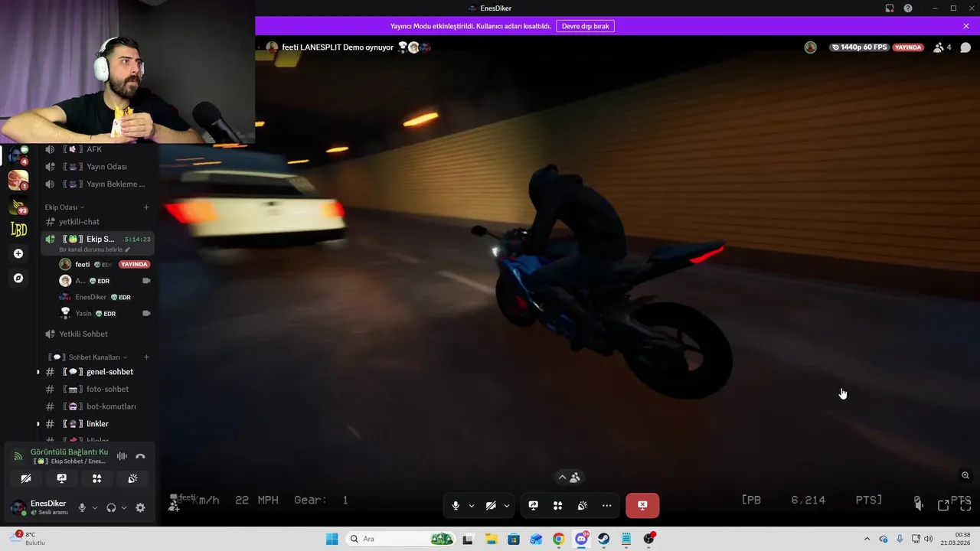Pop out the stream into a separate window
Image resolution: width=980 pixels, height=551 pixels.
[x=943, y=504]
